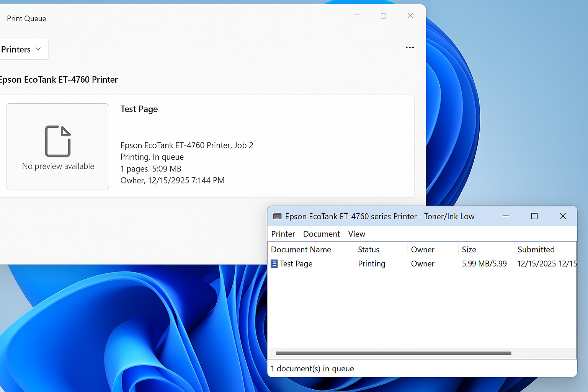
Task: Sort by the Document Name column header
Action: pos(301,250)
